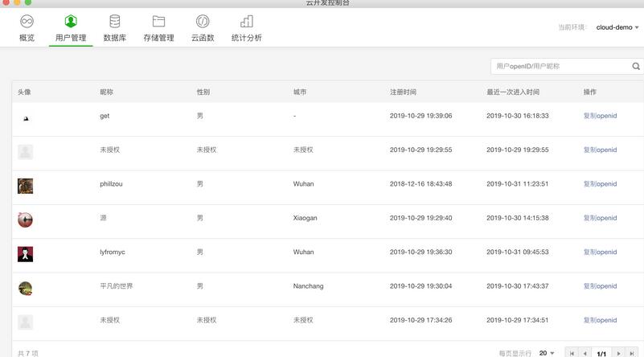Jump to the last page arrow

[632, 353]
